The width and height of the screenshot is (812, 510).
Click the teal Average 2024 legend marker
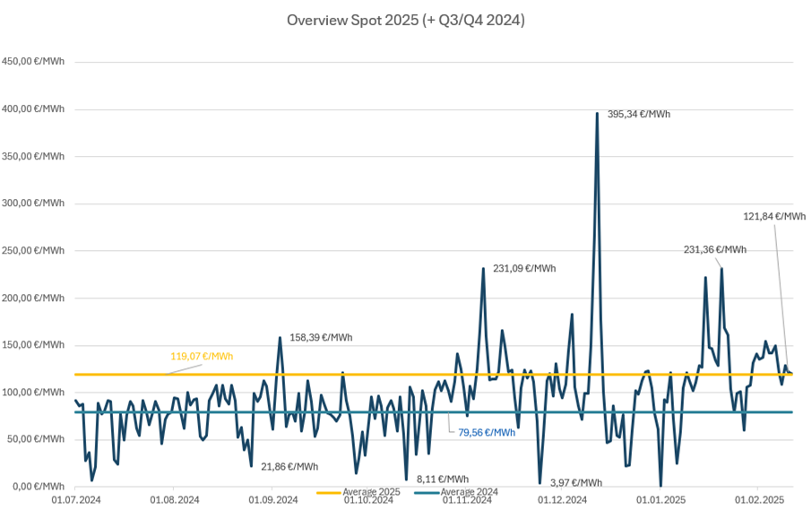tap(427, 493)
